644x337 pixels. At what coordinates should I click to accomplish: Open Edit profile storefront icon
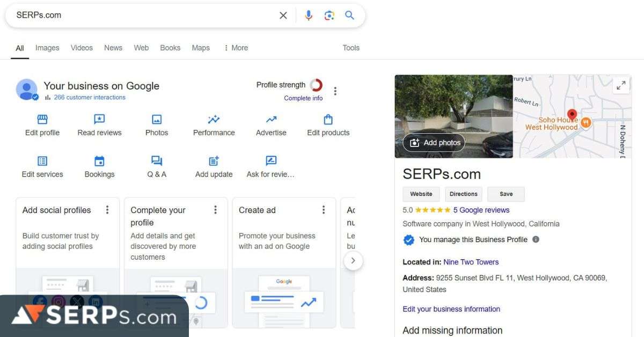coord(42,119)
